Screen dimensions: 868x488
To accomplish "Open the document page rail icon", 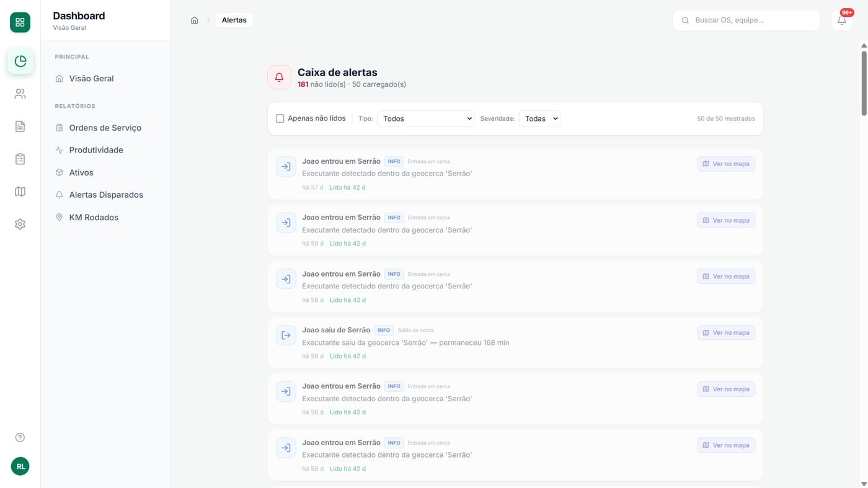I will (20, 126).
